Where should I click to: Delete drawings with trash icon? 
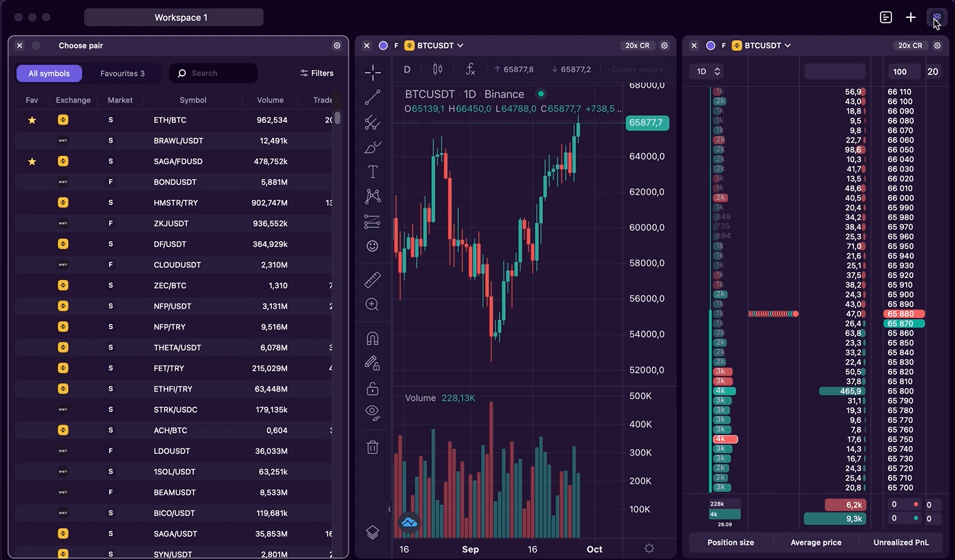click(x=373, y=447)
